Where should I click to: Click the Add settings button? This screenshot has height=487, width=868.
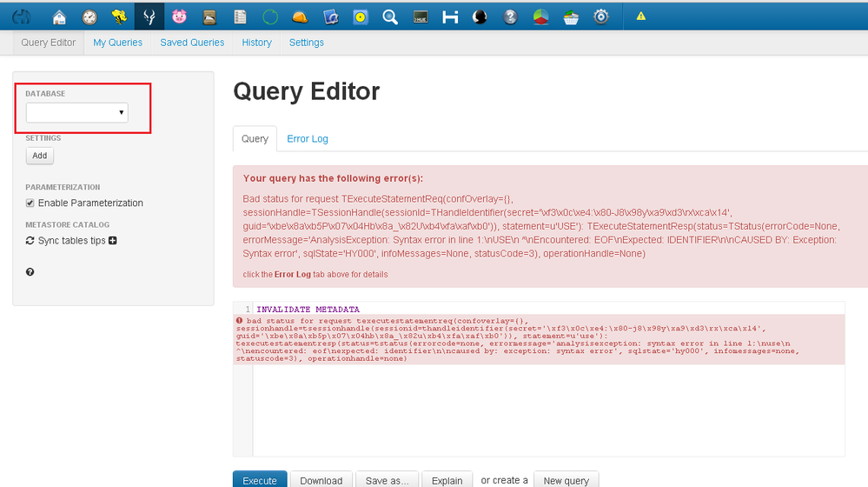tap(40, 156)
